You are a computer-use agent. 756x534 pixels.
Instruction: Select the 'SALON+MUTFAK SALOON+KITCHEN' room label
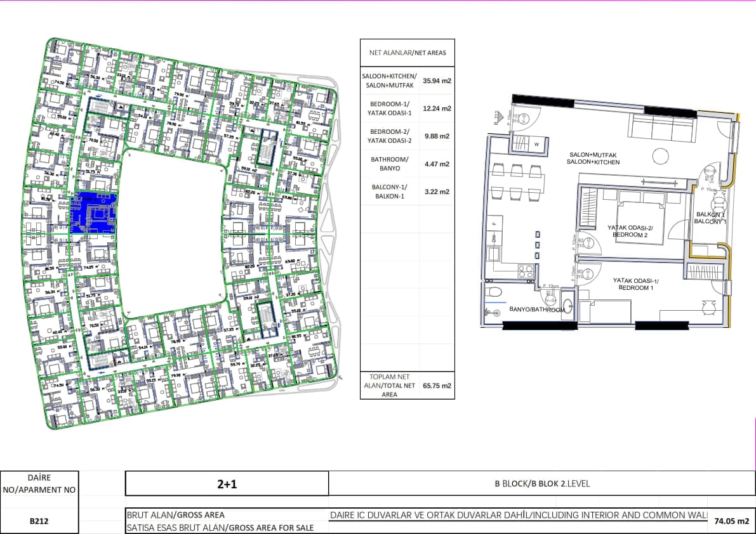click(x=593, y=159)
